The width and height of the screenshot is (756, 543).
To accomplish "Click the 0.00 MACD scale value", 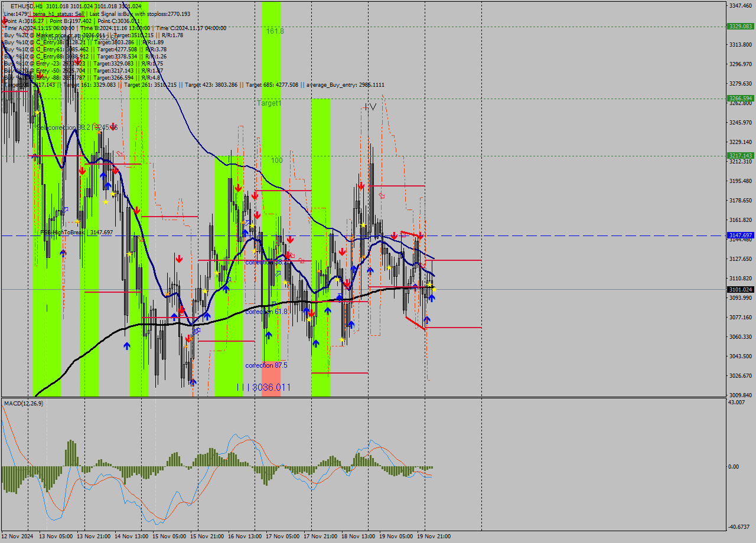I will pyautogui.click(x=735, y=466).
